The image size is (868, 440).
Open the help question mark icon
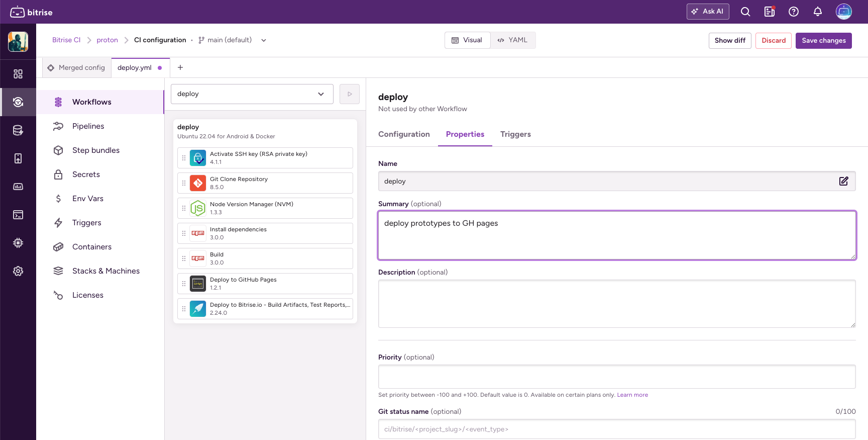tap(794, 12)
